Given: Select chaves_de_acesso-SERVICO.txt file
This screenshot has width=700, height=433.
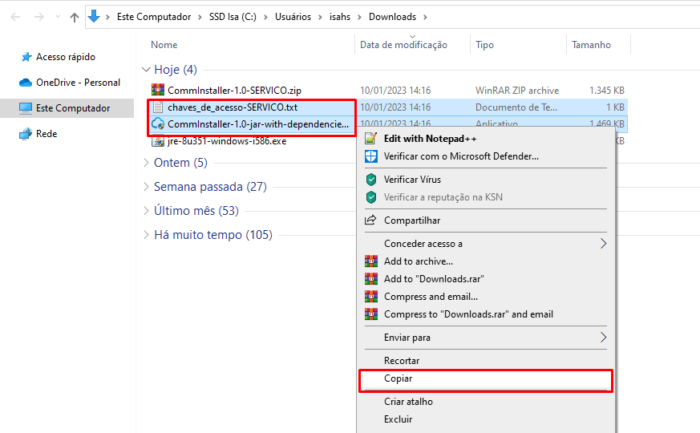Looking at the screenshot, I should point(233,107).
